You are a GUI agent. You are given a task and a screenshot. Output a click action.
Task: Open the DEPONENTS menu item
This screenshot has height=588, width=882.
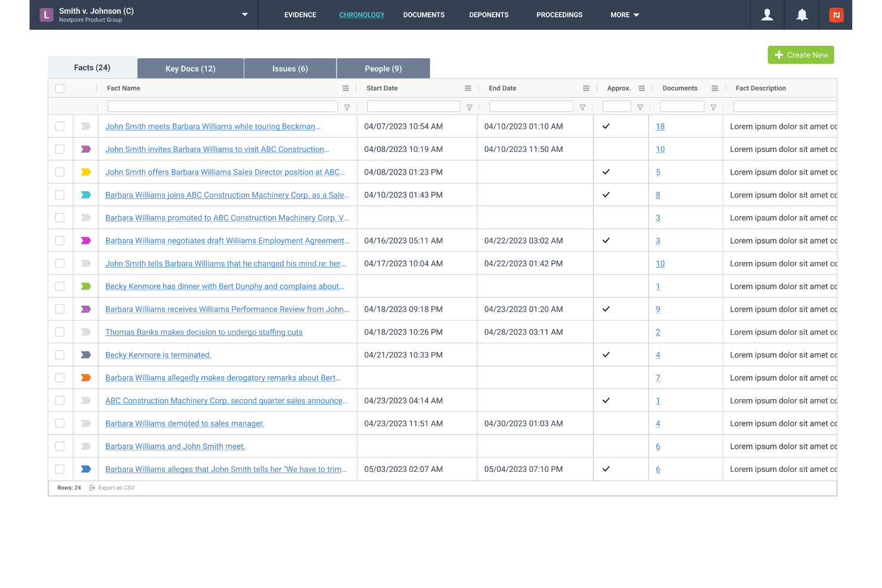point(489,15)
